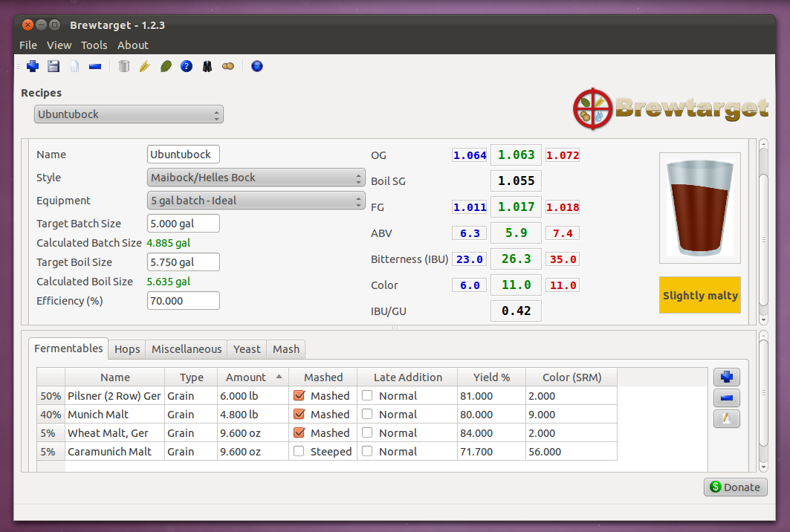Save the recipe with the floppy disk icon
This screenshot has height=532, width=790.
pyautogui.click(x=54, y=66)
